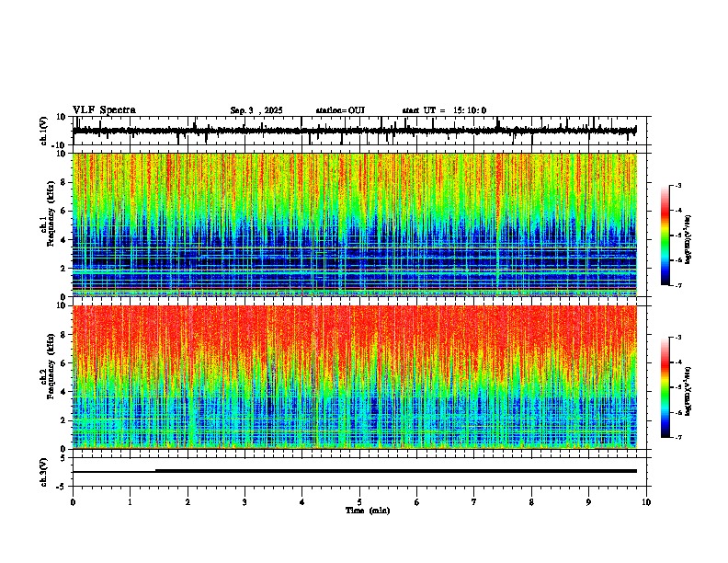Click the ch.2 color scale bar
This screenshot has width=728, height=563.
[665, 387]
